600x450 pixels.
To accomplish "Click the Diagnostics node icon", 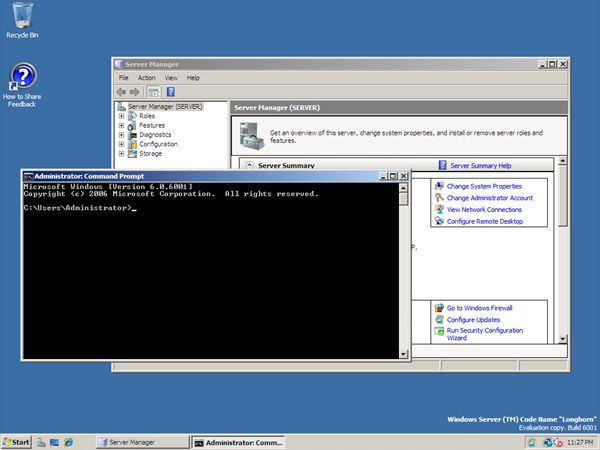I will (132, 135).
